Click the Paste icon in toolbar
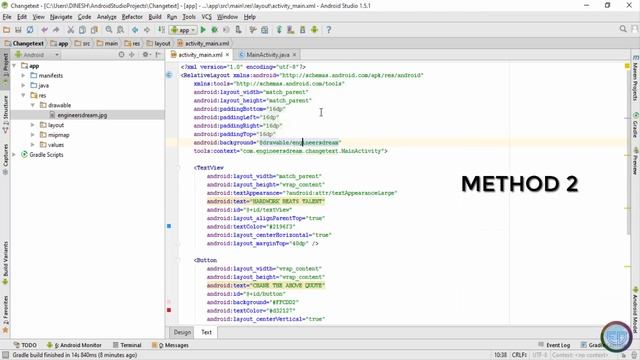Screen dimensions: 640x360 (x=94, y=30)
